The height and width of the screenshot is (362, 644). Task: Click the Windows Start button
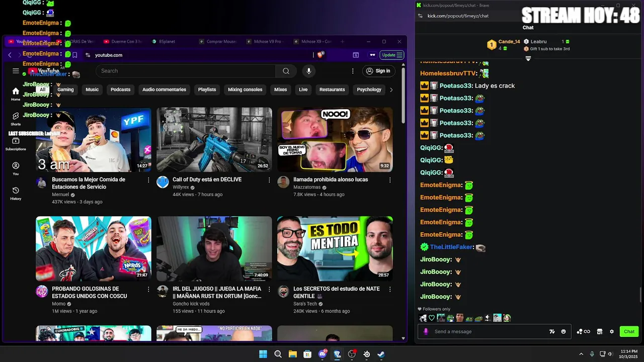(x=263, y=354)
